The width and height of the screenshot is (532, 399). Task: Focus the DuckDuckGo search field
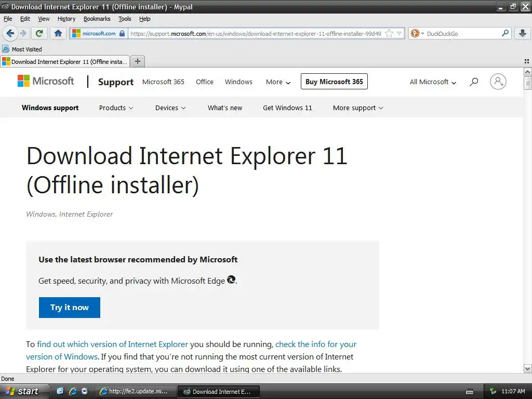pyautogui.click(x=463, y=33)
